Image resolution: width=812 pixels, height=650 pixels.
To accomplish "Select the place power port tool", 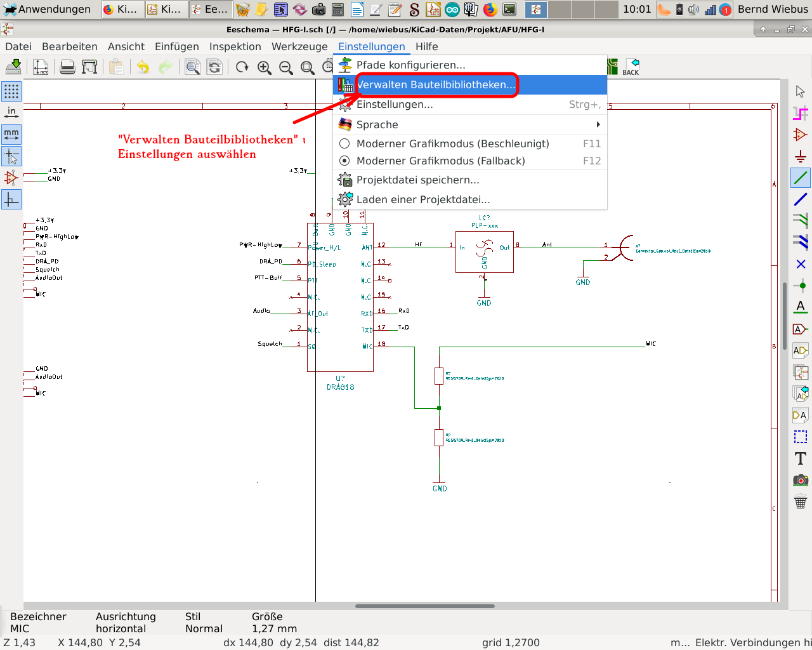I will (801, 157).
